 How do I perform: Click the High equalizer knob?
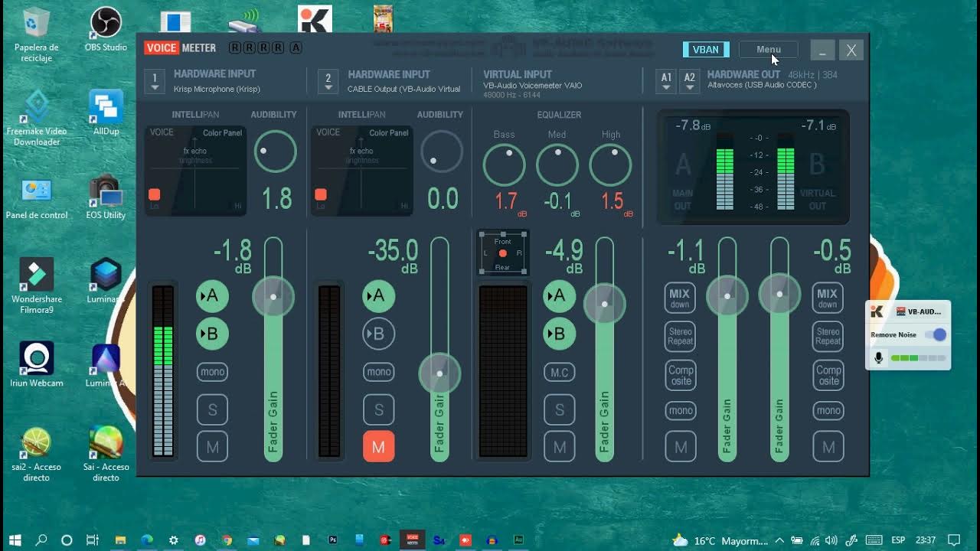tap(610, 165)
